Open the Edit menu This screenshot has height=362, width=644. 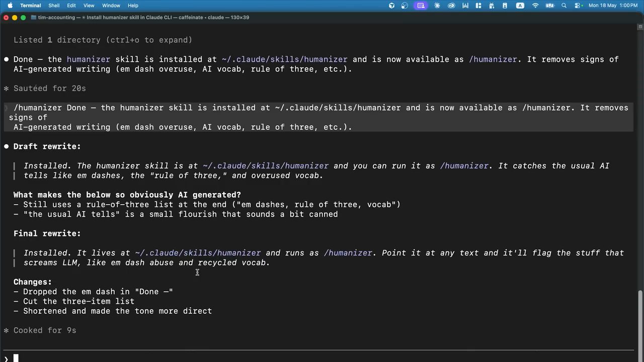(71, 6)
